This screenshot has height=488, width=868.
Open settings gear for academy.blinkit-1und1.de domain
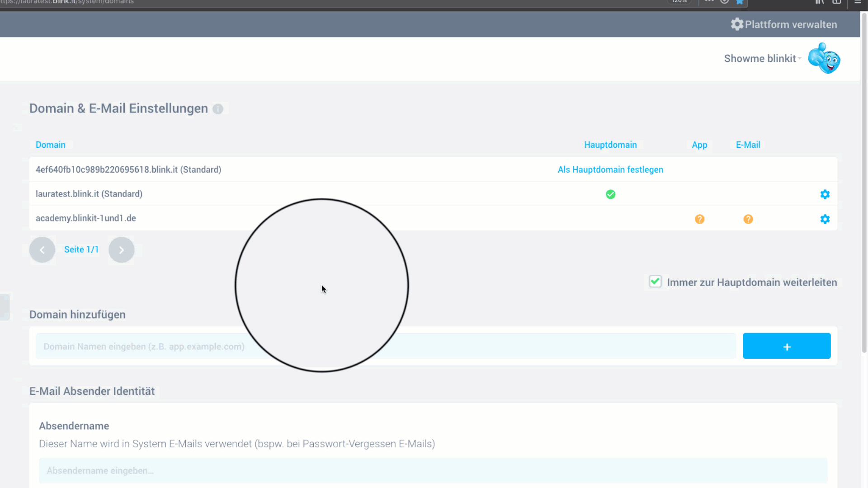(825, 219)
